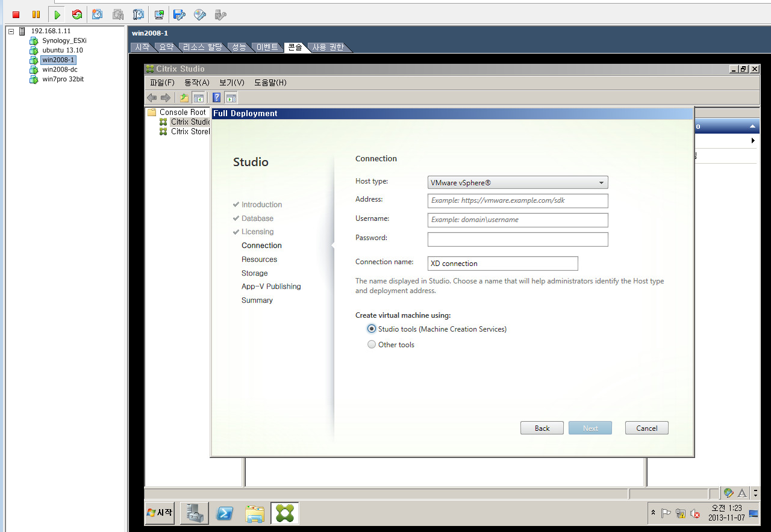Open Windows Explorer from the taskbar
The height and width of the screenshot is (532, 771).
255,513
